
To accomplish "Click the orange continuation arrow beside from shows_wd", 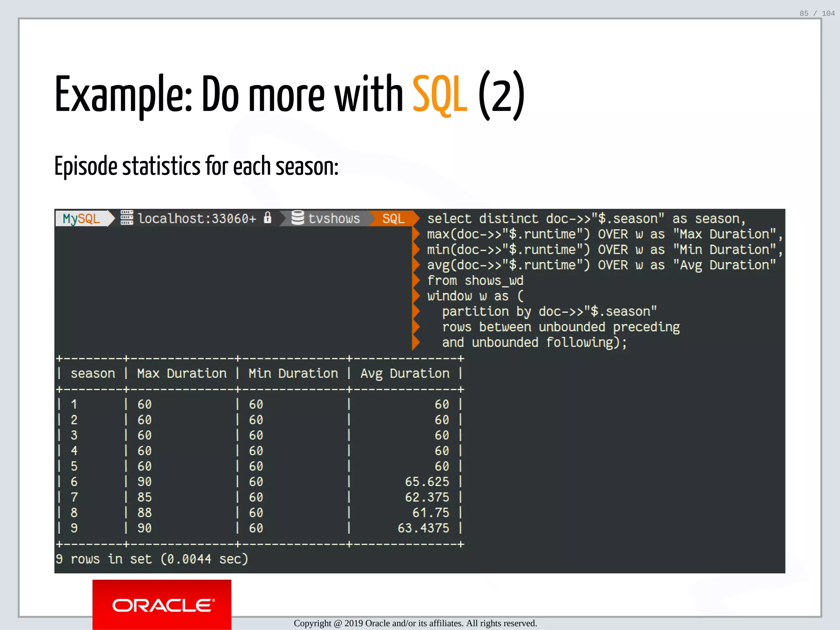I will point(416,281).
